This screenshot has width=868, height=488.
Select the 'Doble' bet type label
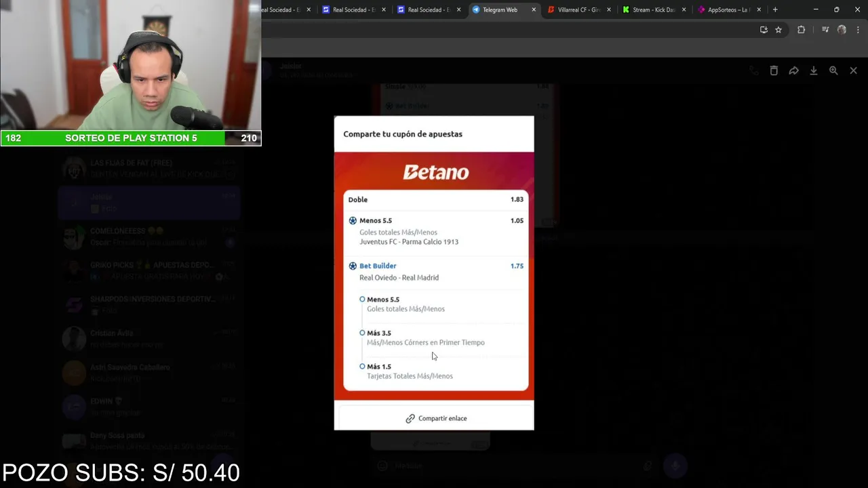[358, 199]
